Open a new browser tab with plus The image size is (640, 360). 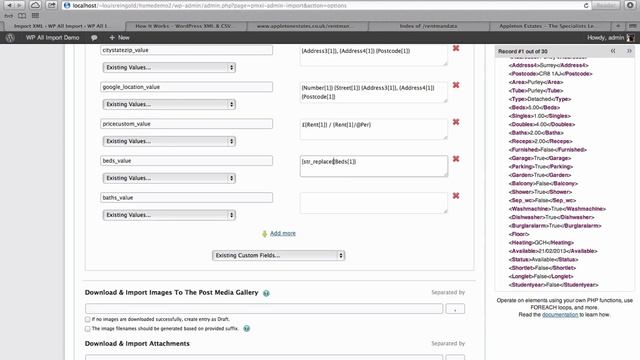tap(618, 26)
